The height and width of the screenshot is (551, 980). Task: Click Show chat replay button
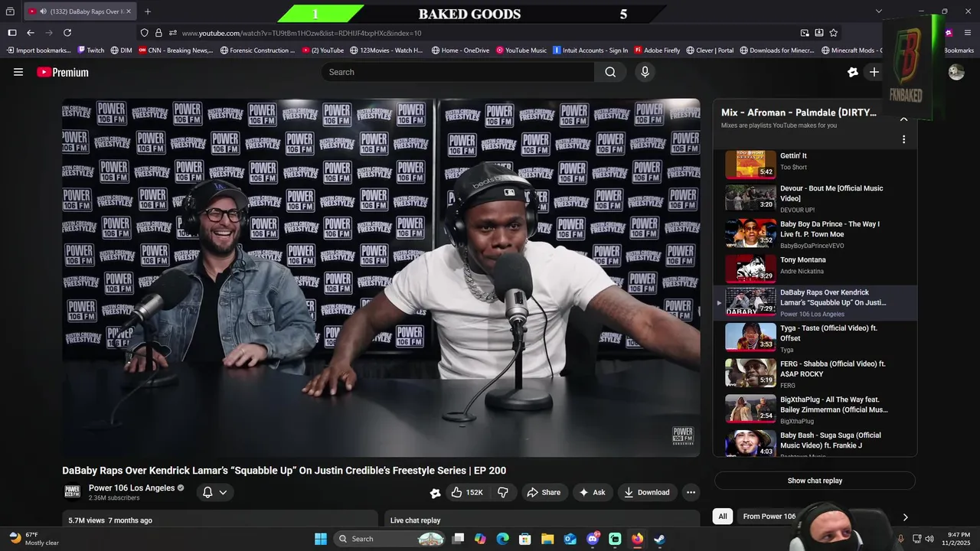[815, 481]
